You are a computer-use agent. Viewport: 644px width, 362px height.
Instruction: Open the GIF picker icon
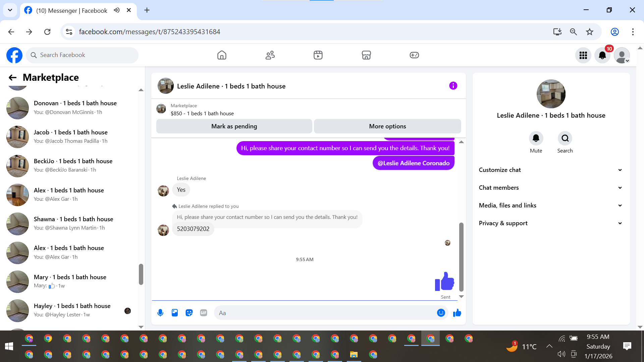pyautogui.click(x=204, y=313)
